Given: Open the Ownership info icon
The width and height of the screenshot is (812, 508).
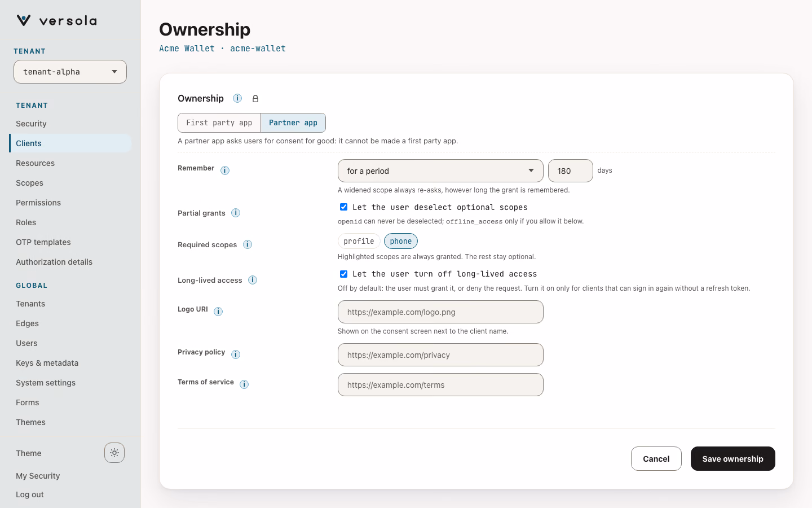Looking at the screenshot, I should coord(237,98).
